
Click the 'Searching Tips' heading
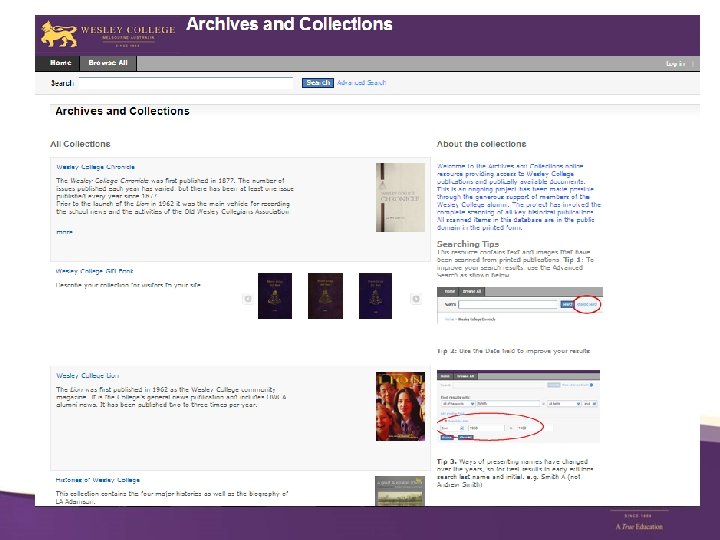click(468, 244)
